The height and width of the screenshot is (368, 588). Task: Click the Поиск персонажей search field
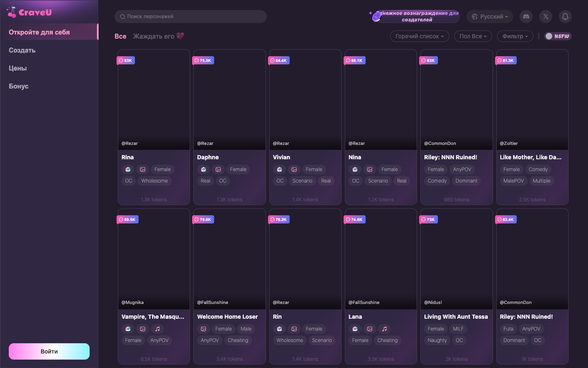[x=190, y=17]
